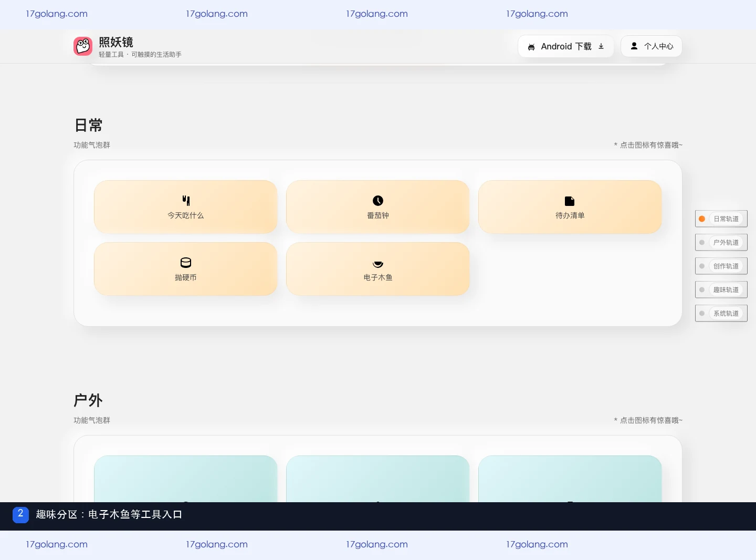Image resolution: width=756 pixels, height=560 pixels.
Task: Click the tagline 轻量工具 · 可触摸的生活助手
Action: (140, 55)
